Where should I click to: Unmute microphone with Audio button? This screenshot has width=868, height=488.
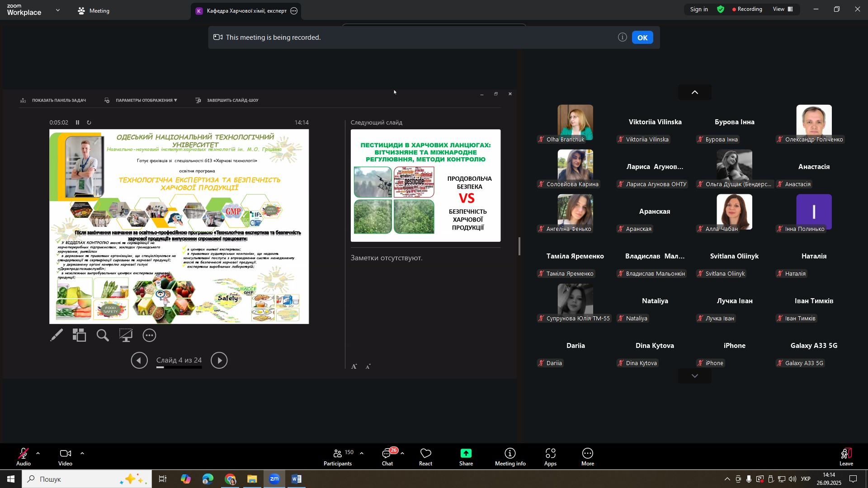click(x=24, y=457)
